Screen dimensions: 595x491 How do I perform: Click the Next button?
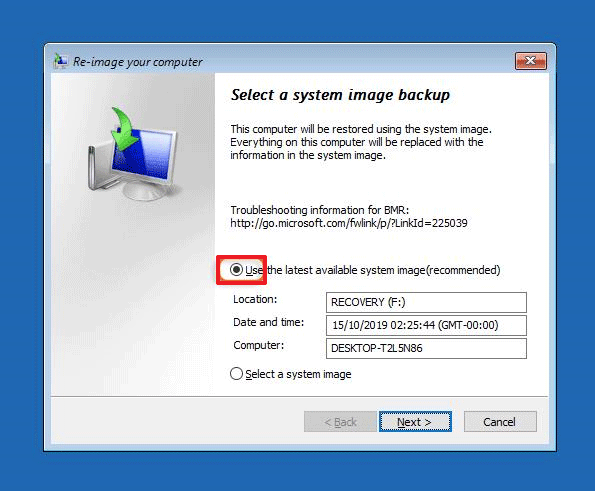pos(415,422)
